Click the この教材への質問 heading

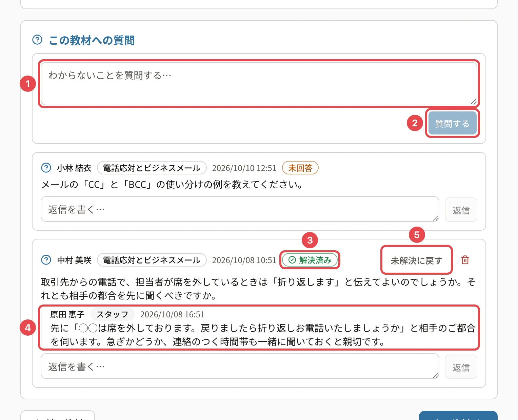92,40
